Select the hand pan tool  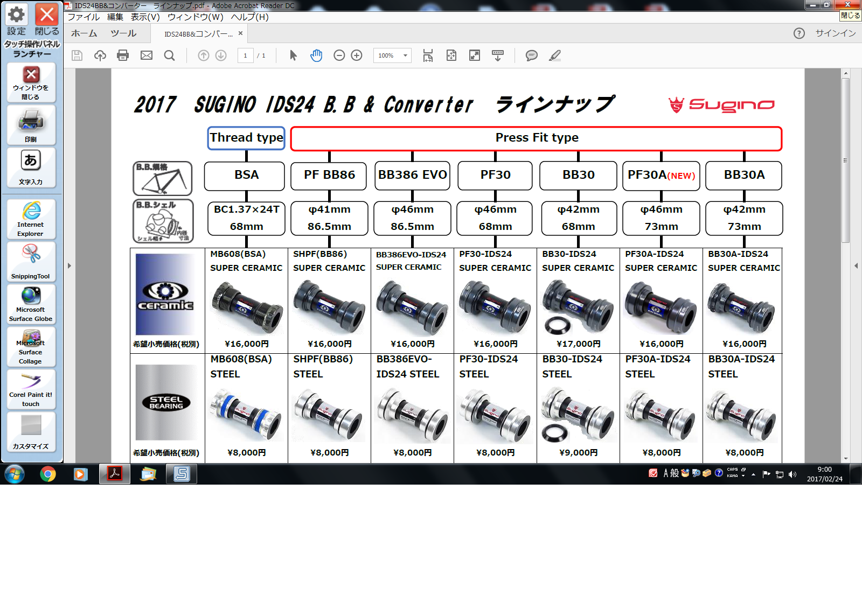[x=316, y=55]
